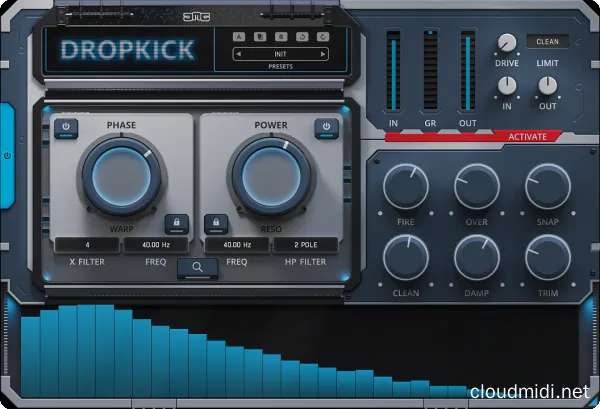This screenshot has width=600, height=409.
Task: Toggle the X Filter power button
Action: pyautogui.click(x=66, y=127)
